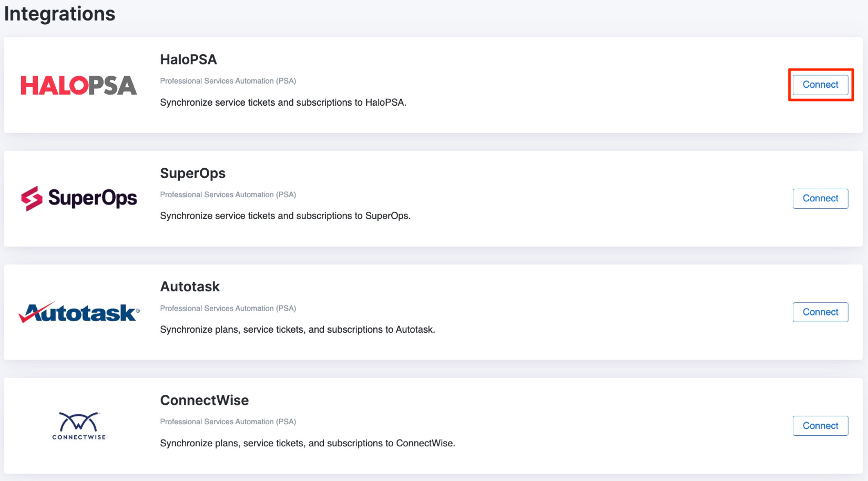
Task: Click the Autotask logo
Action: tap(79, 312)
